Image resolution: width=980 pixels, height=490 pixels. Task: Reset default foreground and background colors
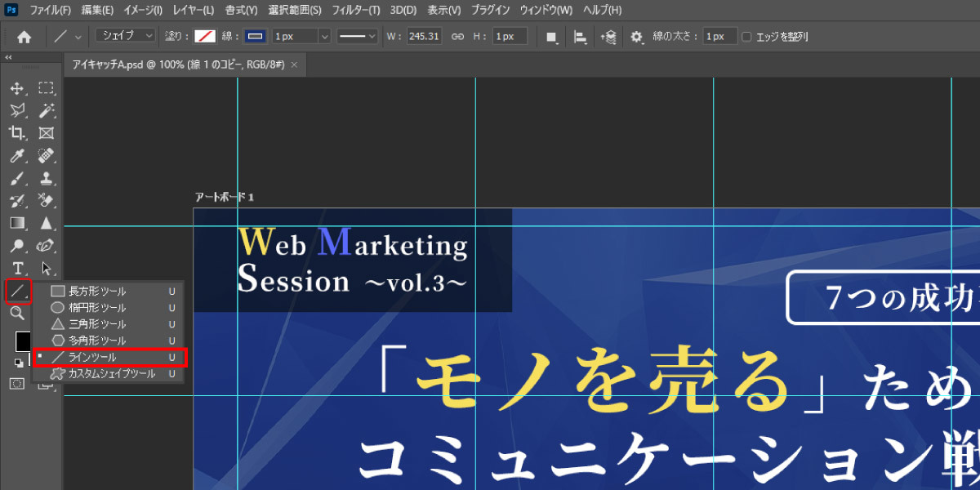[x=18, y=362]
